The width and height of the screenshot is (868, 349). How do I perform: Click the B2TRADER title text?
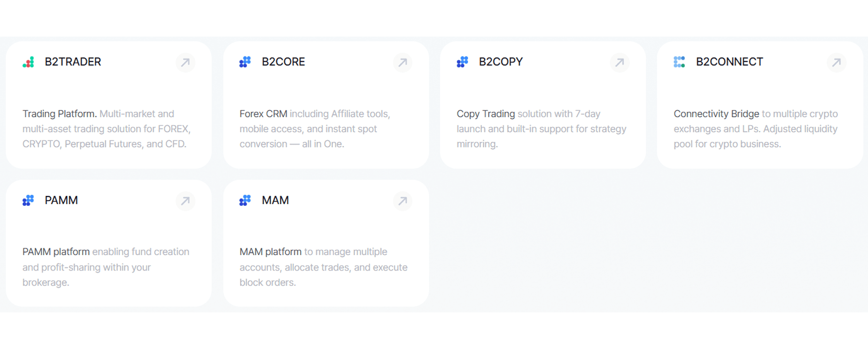pos(73,62)
